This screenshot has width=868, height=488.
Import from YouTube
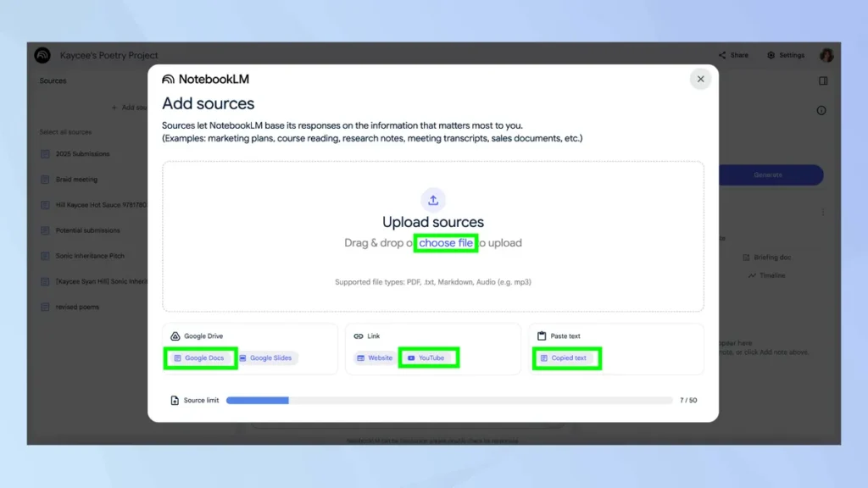coord(428,358)
